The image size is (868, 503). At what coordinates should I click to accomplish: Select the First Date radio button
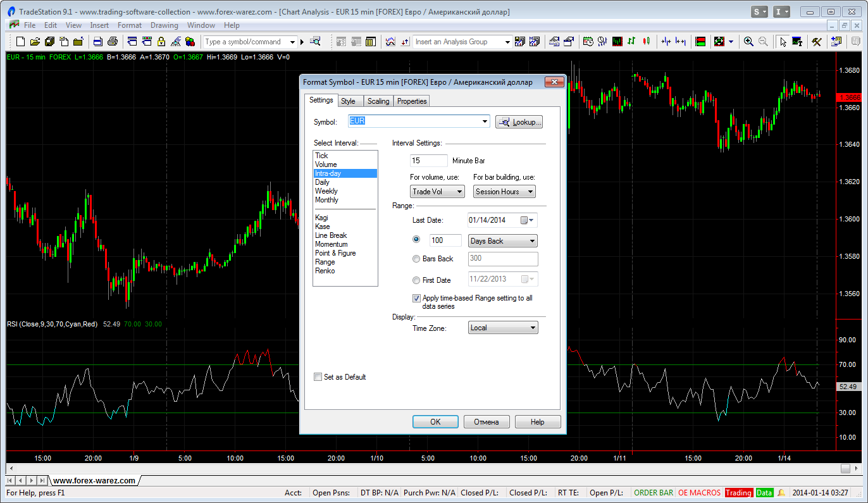416,280
